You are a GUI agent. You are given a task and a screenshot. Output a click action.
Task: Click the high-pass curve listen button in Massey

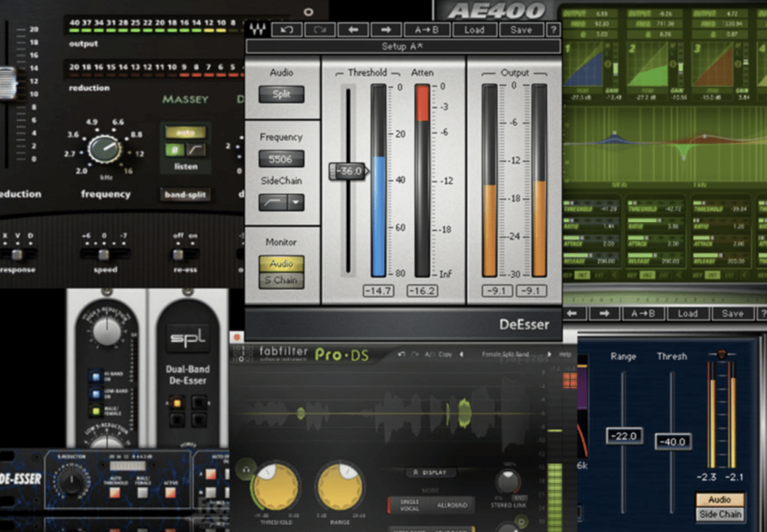[196, 150]
